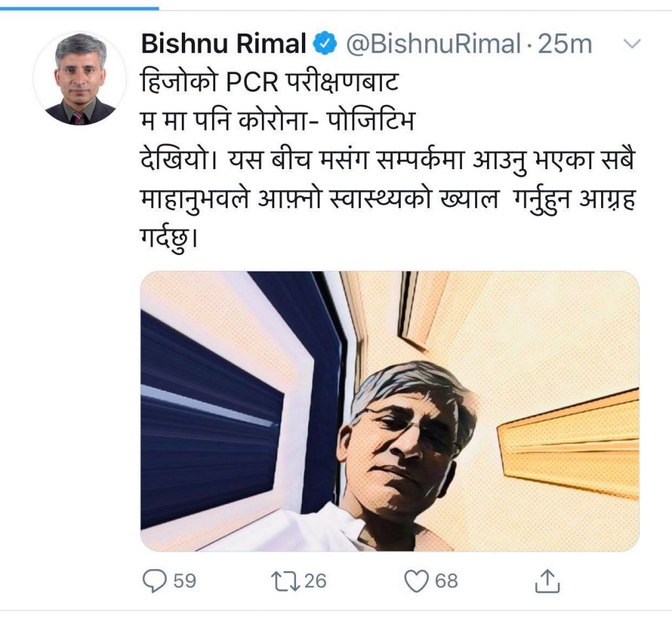Open the Bishnu Rimal display name

(x=224, y=44)
